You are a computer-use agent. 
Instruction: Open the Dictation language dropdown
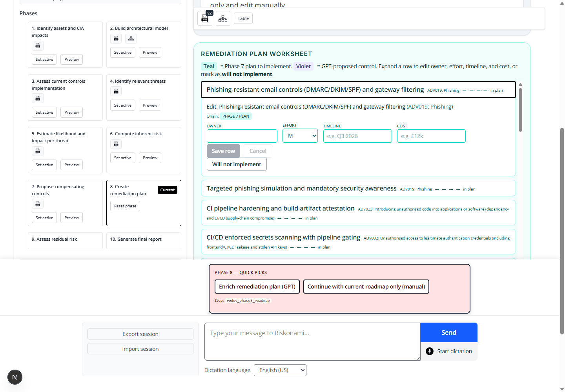pyautogui.click(x=280, y=370)
